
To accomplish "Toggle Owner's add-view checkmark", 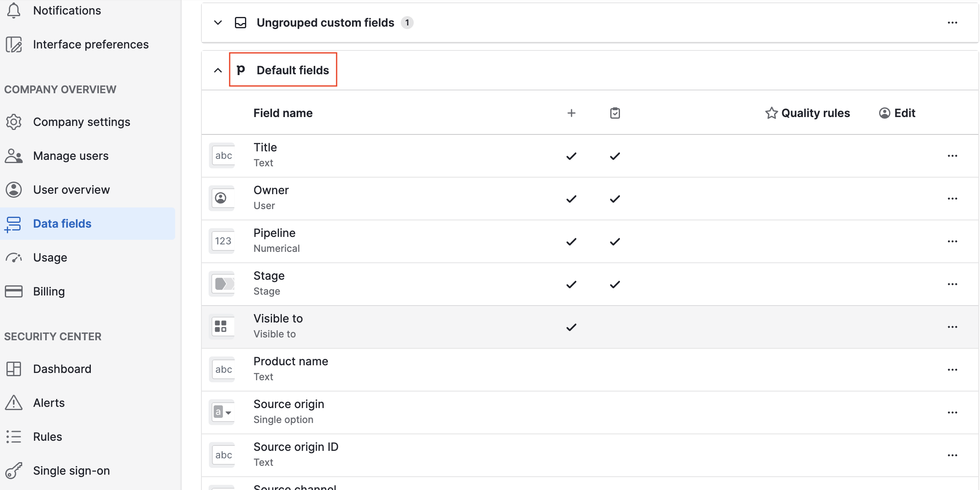I will click(572, 199).
